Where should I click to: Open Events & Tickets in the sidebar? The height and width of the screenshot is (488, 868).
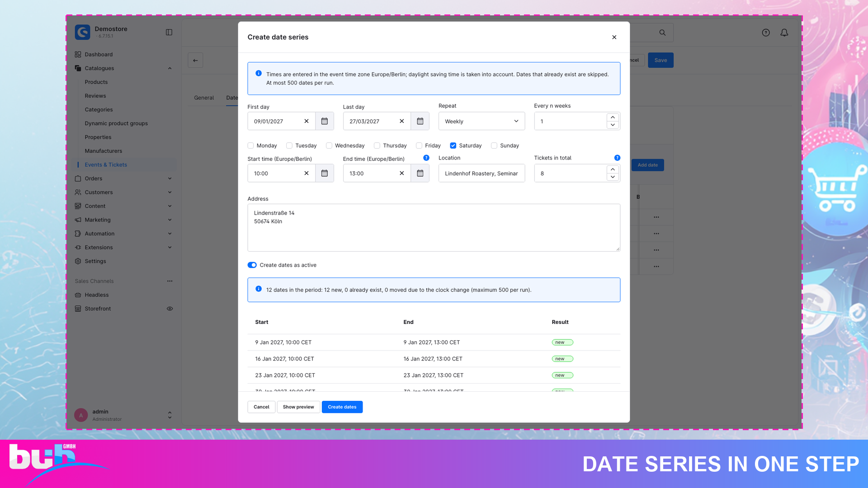tap(106, 164)
